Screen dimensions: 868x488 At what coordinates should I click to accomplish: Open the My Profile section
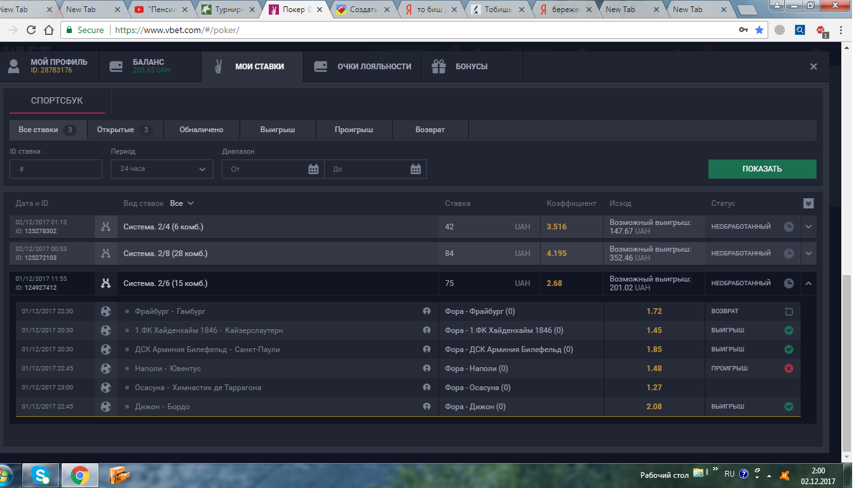(x=49, y=66)
